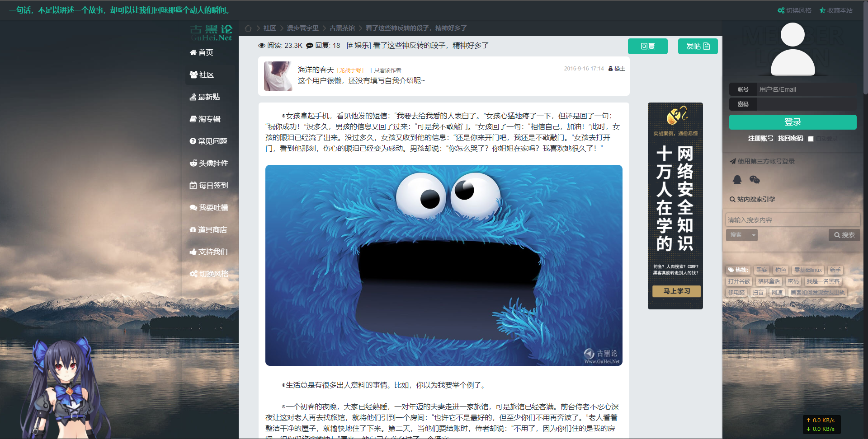Click the 古黑论 GuHei.Net logo
Viewport: 868px width, 439px height.
pyautogui.click(x=211, y=33)
